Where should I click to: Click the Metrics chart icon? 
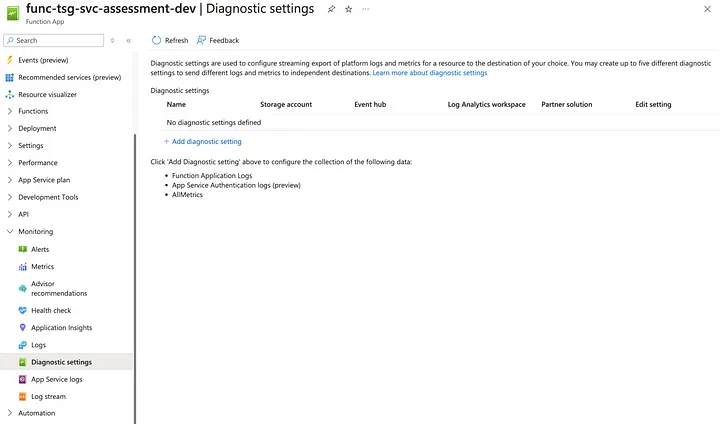point(22,266)
